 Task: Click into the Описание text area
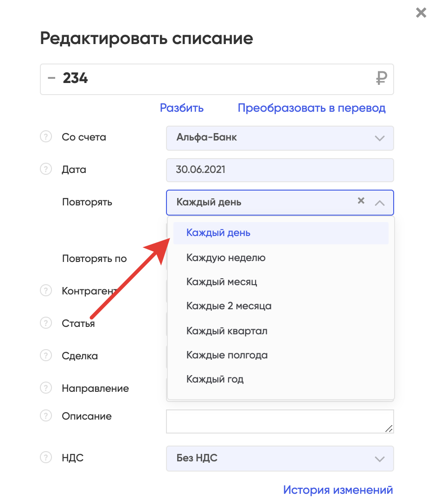(x=280, y=421)
